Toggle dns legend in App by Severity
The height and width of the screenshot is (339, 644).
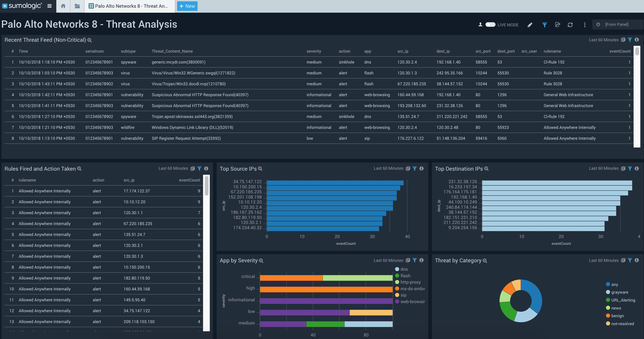401,269
